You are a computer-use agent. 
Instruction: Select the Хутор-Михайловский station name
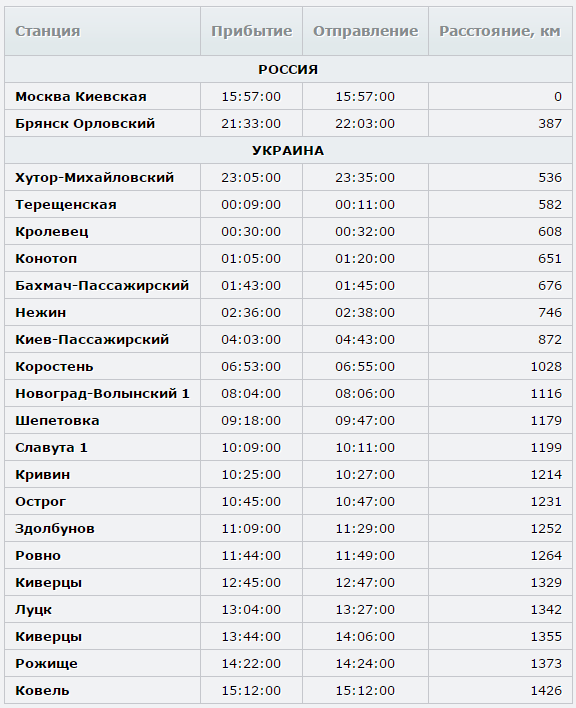coord(94,178)
